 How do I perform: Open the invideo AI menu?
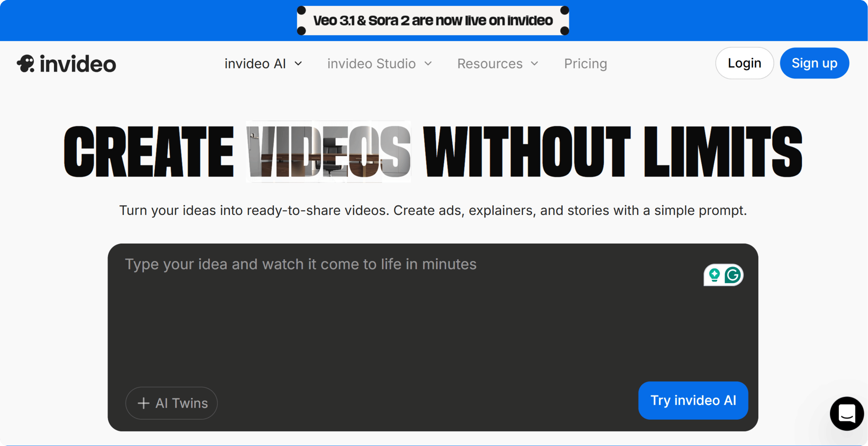coord(255,64)
